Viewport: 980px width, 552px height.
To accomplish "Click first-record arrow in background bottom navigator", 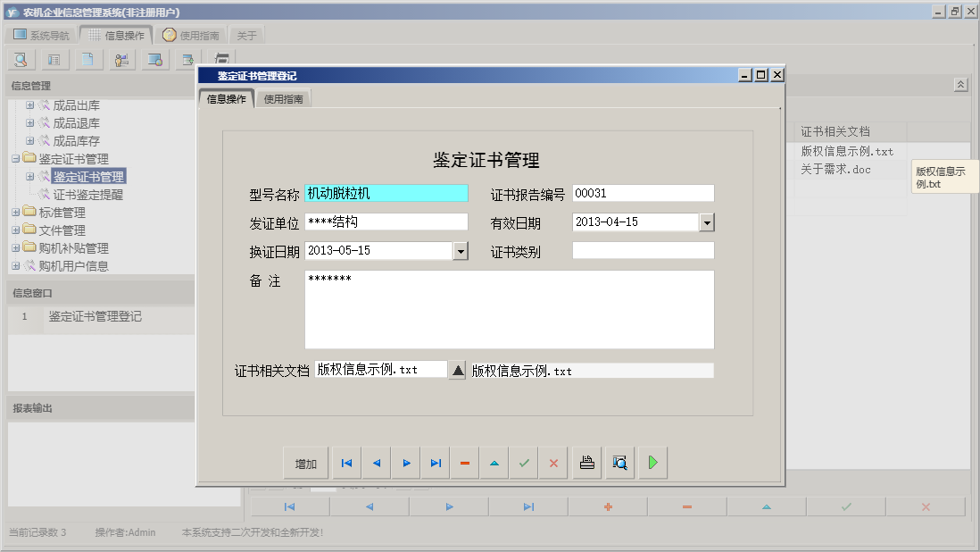I will tap(289, 507).
